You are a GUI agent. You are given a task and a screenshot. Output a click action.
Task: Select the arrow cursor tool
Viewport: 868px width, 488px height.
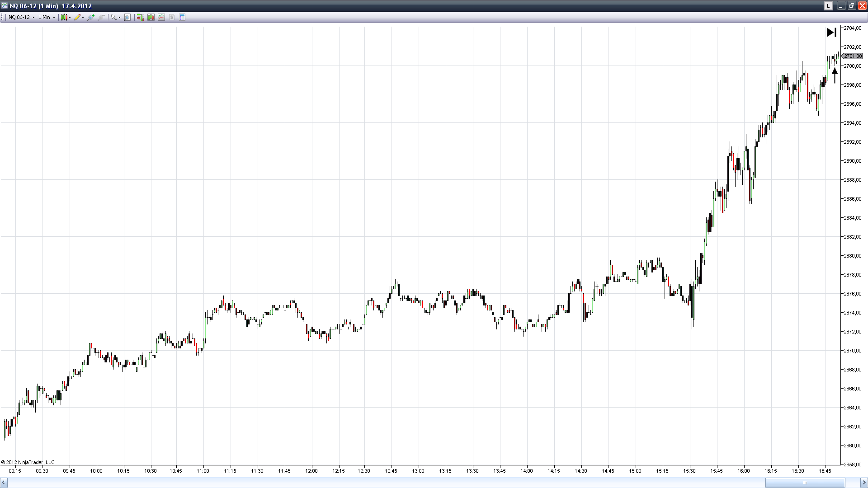[x=114, y=17]
